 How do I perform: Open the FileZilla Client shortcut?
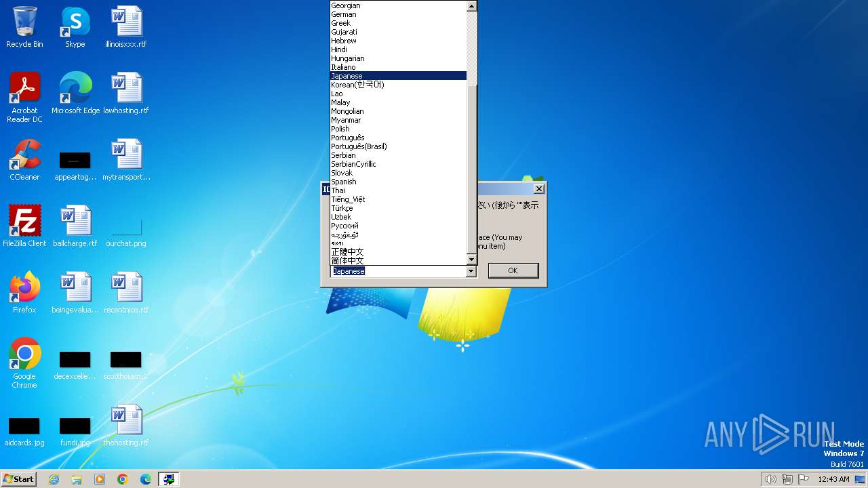point(24,226)
